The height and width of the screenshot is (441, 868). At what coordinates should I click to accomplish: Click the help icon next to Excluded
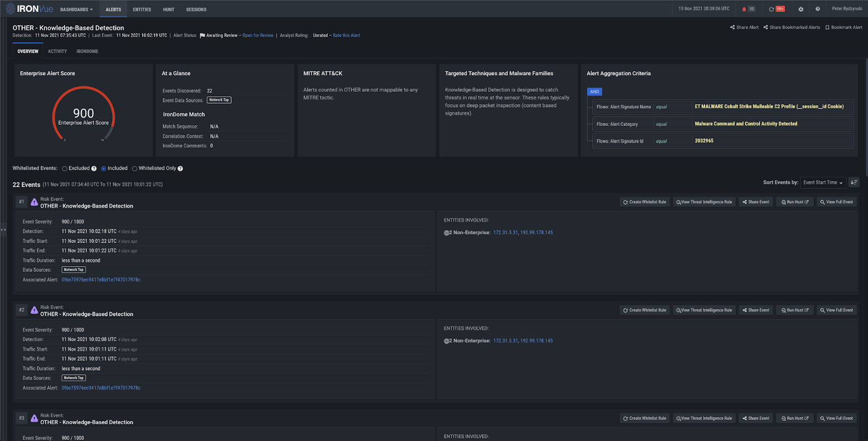pos(94,169)
